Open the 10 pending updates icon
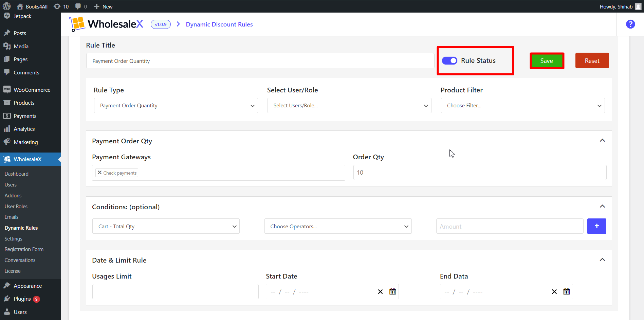 point(61,6)
